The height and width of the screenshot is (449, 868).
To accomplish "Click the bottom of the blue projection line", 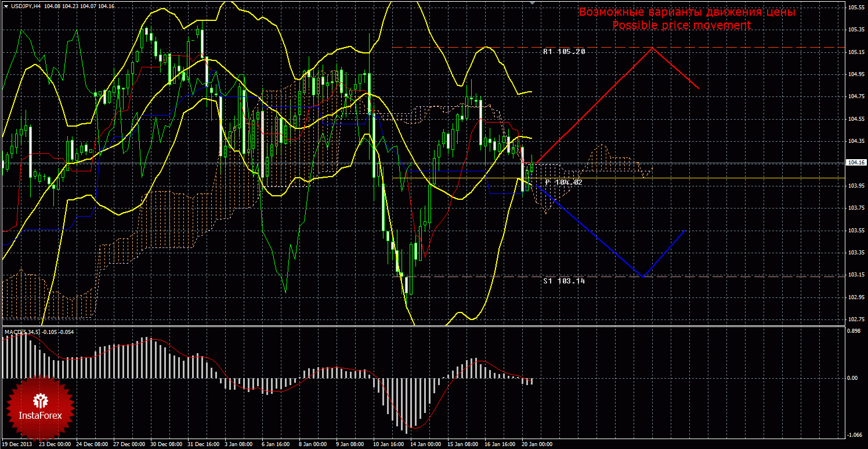I will [x=642, y=276].
